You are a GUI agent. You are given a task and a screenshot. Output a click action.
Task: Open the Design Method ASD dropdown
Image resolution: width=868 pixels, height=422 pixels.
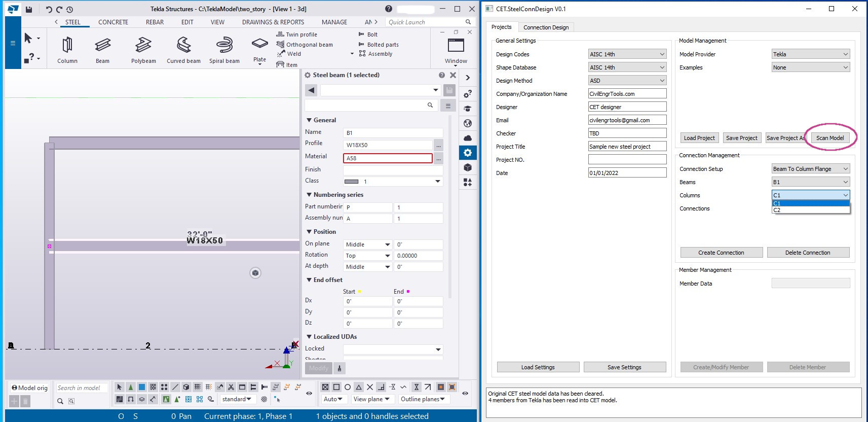(627, 81)
